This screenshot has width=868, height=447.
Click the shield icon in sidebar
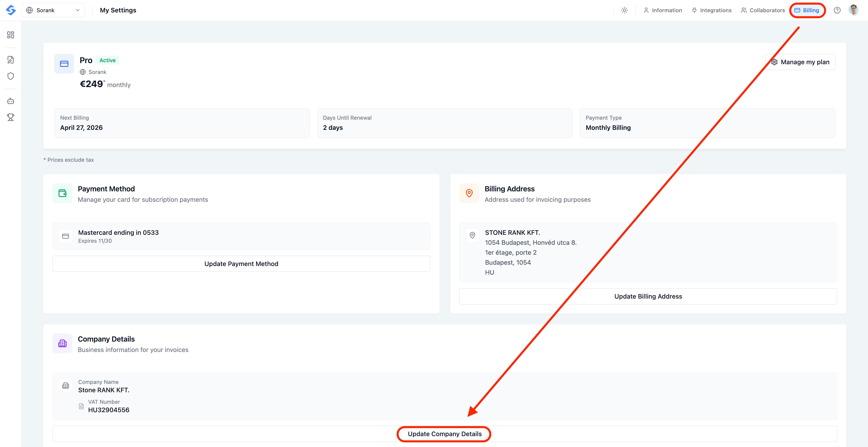pyautogui.click(x=11, y=76)
